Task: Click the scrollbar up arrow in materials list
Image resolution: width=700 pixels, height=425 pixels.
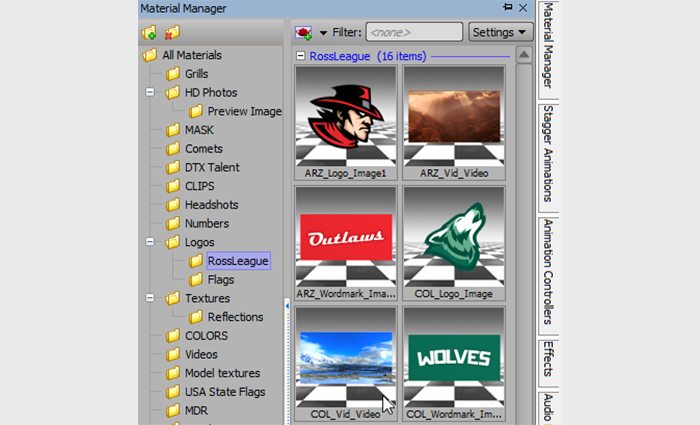Action: (x=523, y=55)
